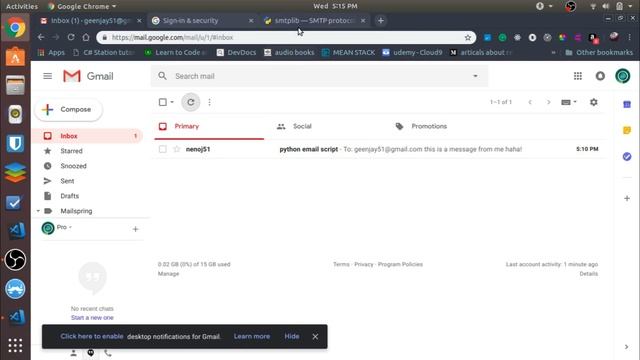This screenshot has height=360, width=640.
Task: Open Pro status dropdown in Hangouts
Action: (x=64, y=227)
